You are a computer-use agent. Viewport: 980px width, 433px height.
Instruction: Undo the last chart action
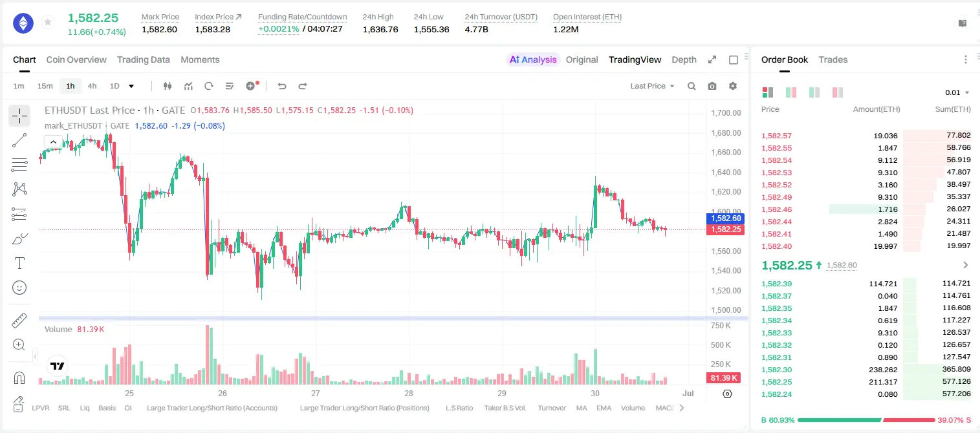(x=282, y=86)
